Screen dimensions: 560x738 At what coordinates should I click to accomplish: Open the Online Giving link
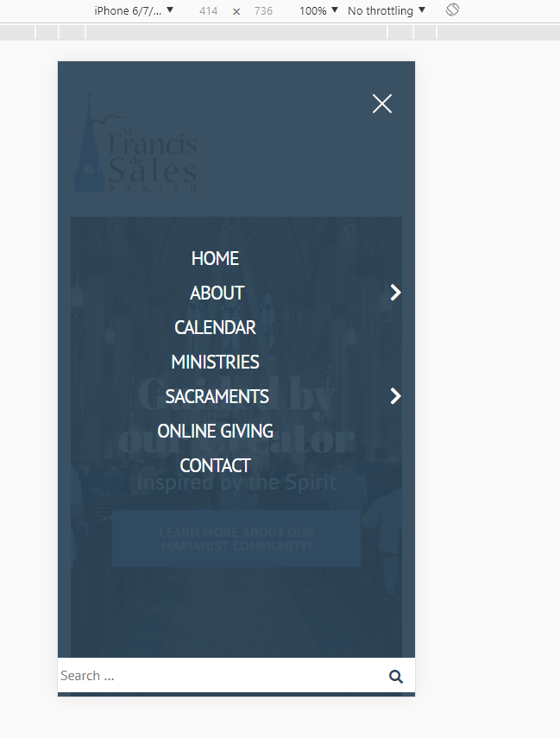(215, 431)
